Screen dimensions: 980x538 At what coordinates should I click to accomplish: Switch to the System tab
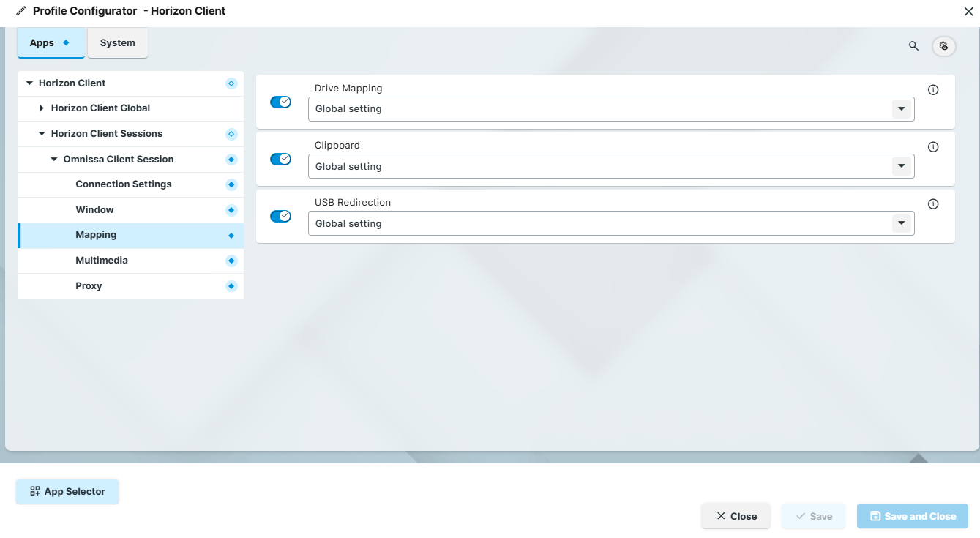(x=118, y=43)
